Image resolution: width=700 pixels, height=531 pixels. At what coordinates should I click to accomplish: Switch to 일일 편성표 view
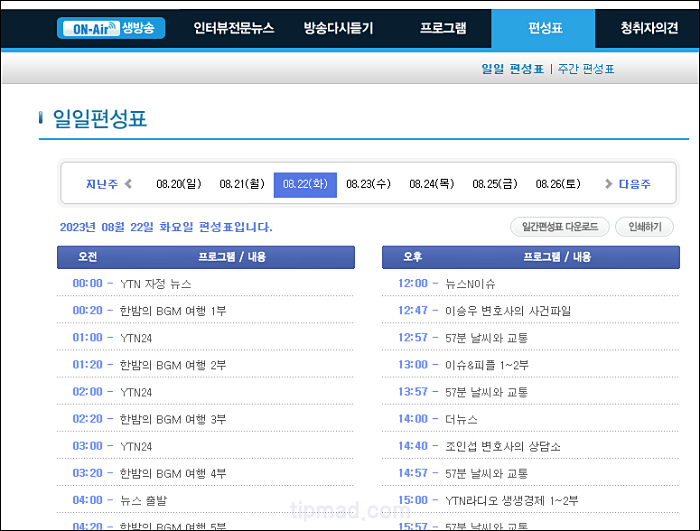point(512,69)
